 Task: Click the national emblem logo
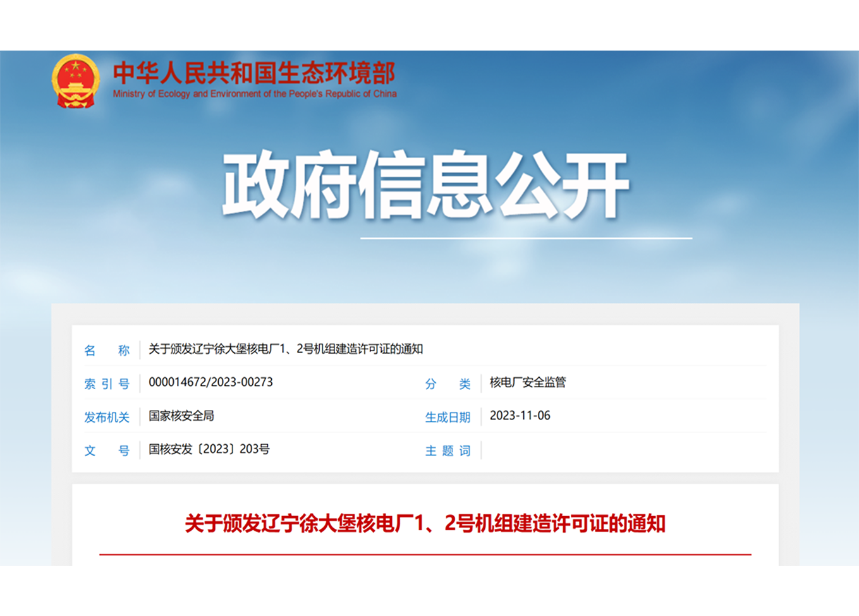pyautogui.click(x=75, y=82)
